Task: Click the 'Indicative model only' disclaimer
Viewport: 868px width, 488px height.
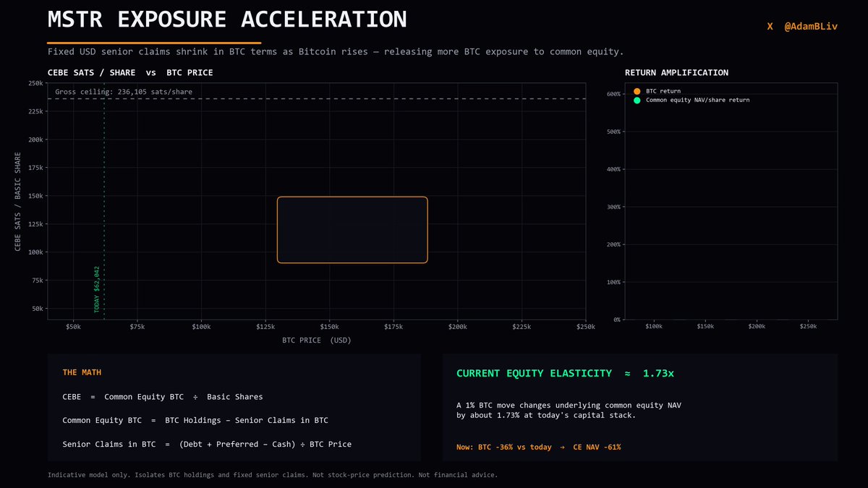Action: [x=273, y=475]
